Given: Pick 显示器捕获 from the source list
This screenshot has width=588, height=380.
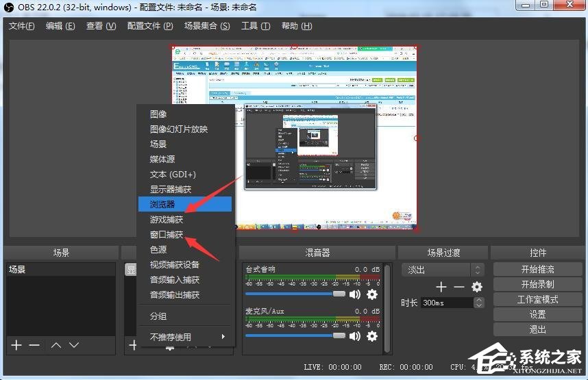Looking at the screenshot, I should (x=185, y=189).
